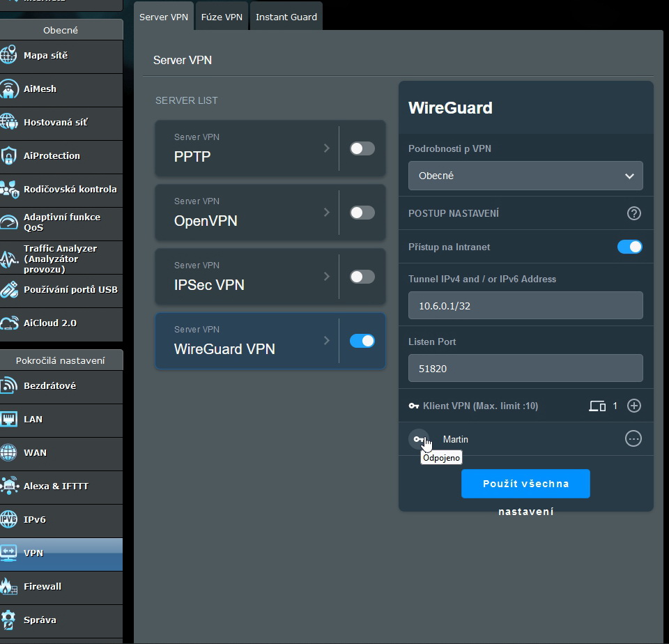Image resolution: width=669 pixels, height=644 pixels.
Task: Click the SERVER LIST heading
Action: (x=187, y=100)
